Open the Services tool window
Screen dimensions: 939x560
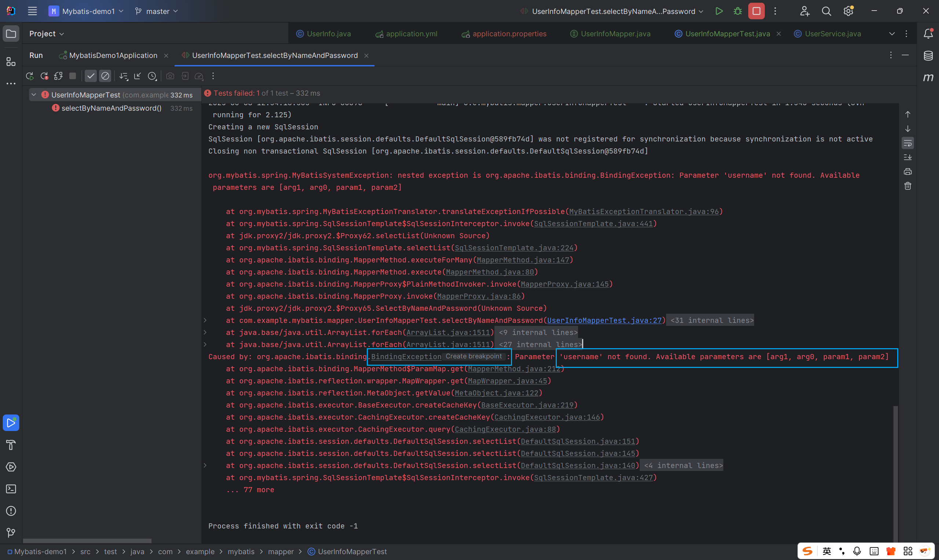[x=11, y=467]
